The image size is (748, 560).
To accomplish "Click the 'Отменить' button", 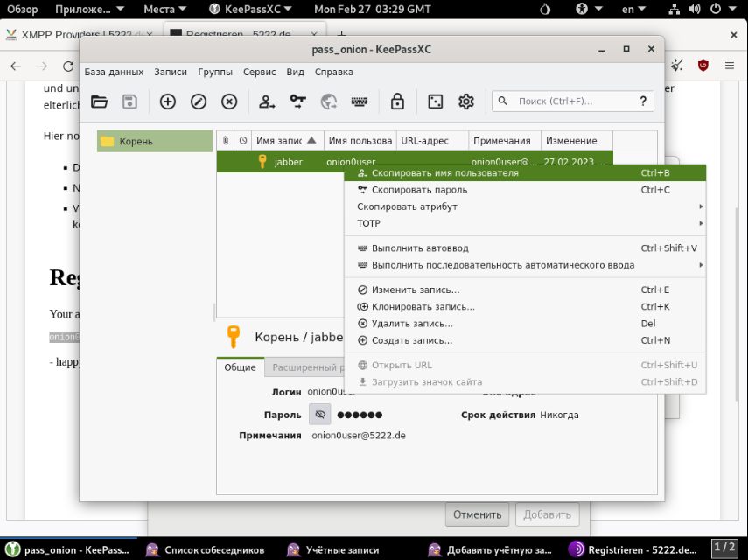I will [x=478, y=514].
